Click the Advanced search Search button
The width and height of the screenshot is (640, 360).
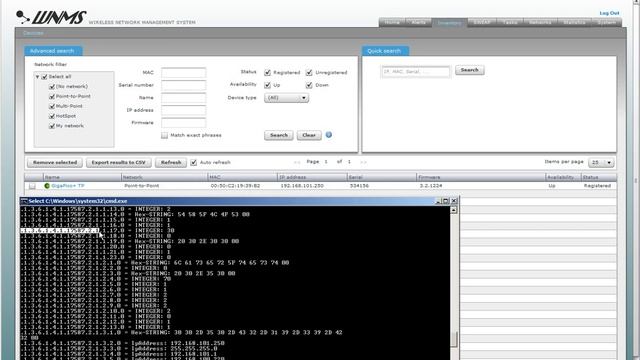click(279, 135)
